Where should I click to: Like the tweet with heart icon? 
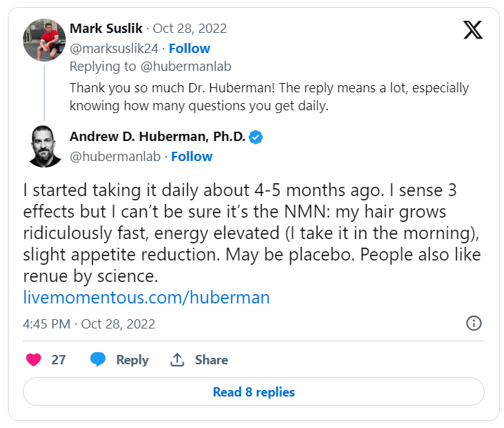click(x=34, y=360)
